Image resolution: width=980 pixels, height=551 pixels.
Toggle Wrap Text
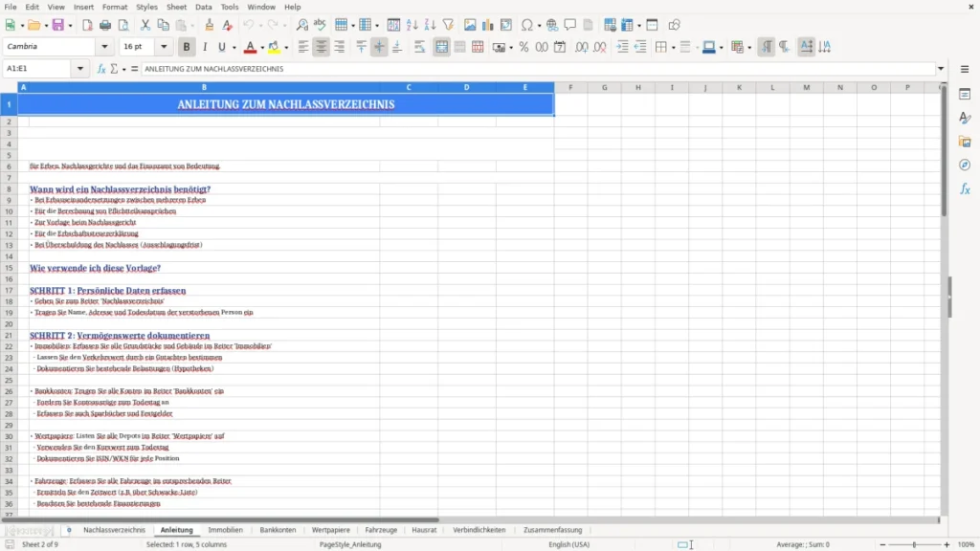[419, 47]
